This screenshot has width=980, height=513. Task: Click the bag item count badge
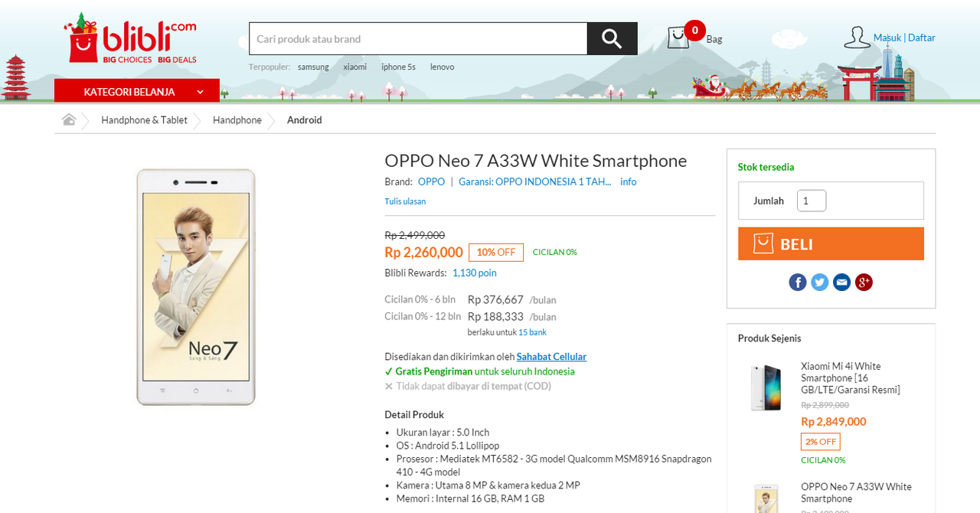click(694, 31)
